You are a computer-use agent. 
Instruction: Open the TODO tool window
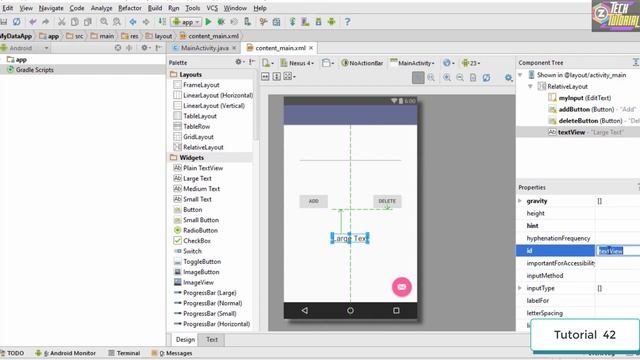[x=12, y=353]
